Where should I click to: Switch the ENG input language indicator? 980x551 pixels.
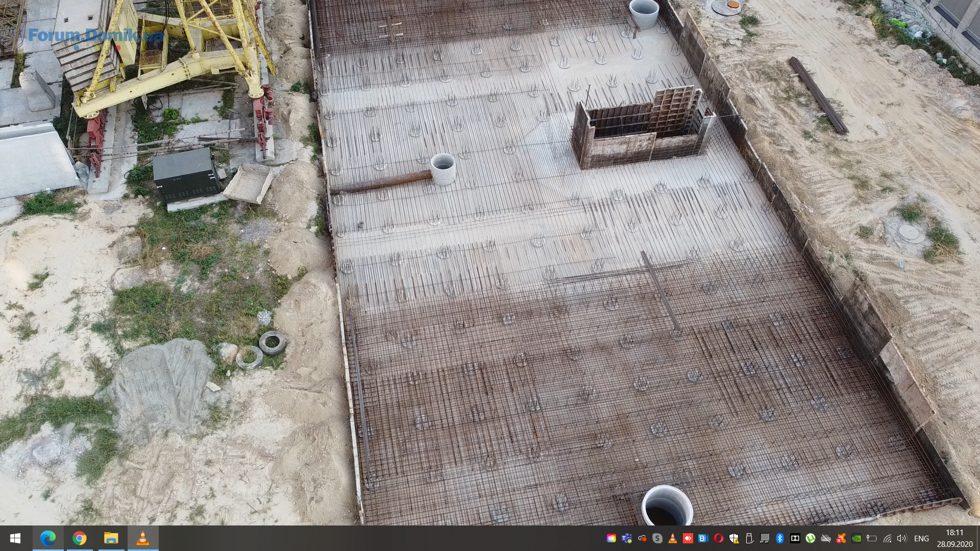coord(921,539)
